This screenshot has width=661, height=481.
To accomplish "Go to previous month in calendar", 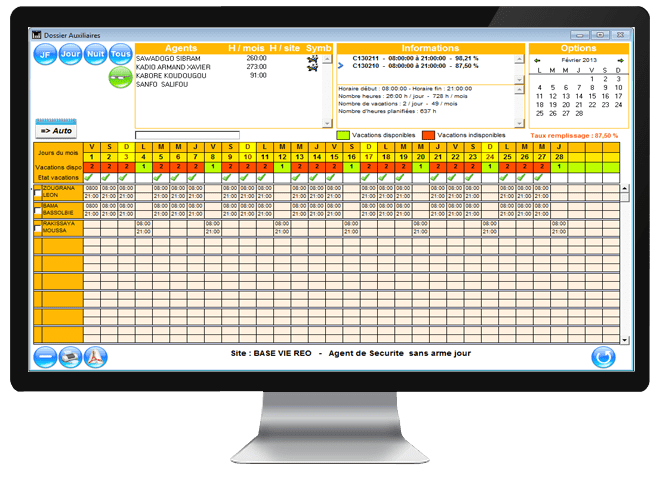I will (x=537, y=61).
